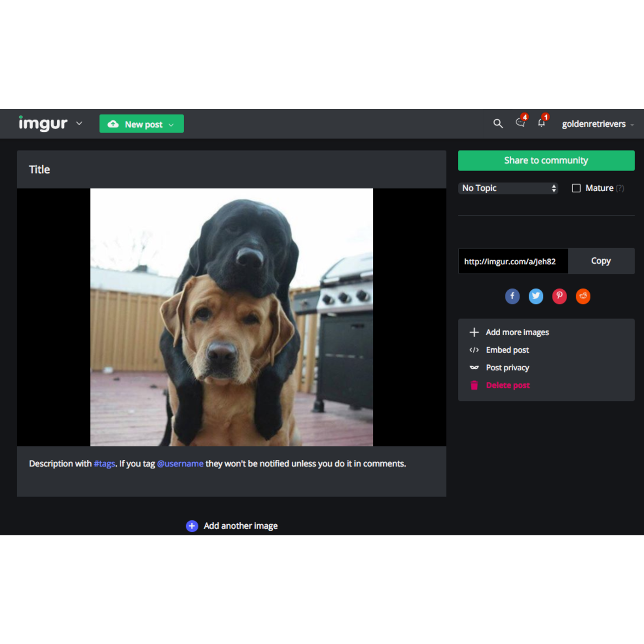The image size is (644, 644).
Task: Open notifications via the bell icon
Action: pyautogui.click(x=541, y=124)
